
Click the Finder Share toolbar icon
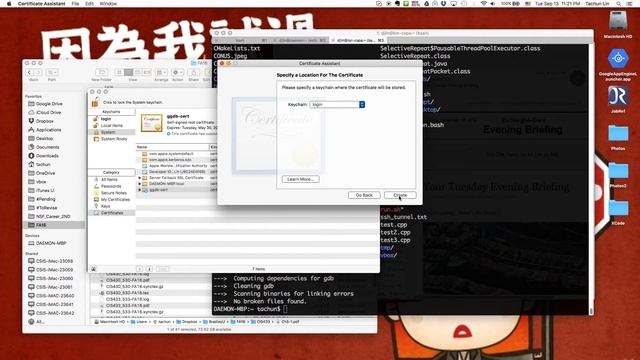[193, 72]
